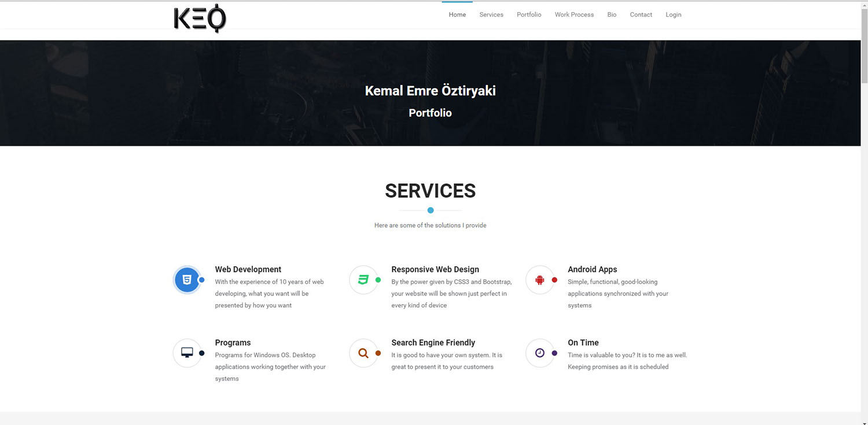Open the Home nav item
This screenshot has height=425, width=868.
point(457,15)
